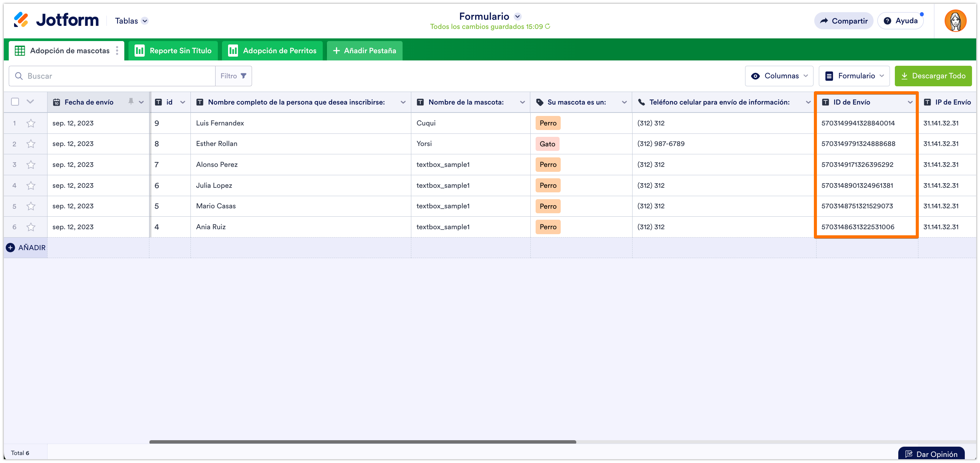Click the Descargar Todo button
Viewport: 980px width, 463px height.
(933, 76)
